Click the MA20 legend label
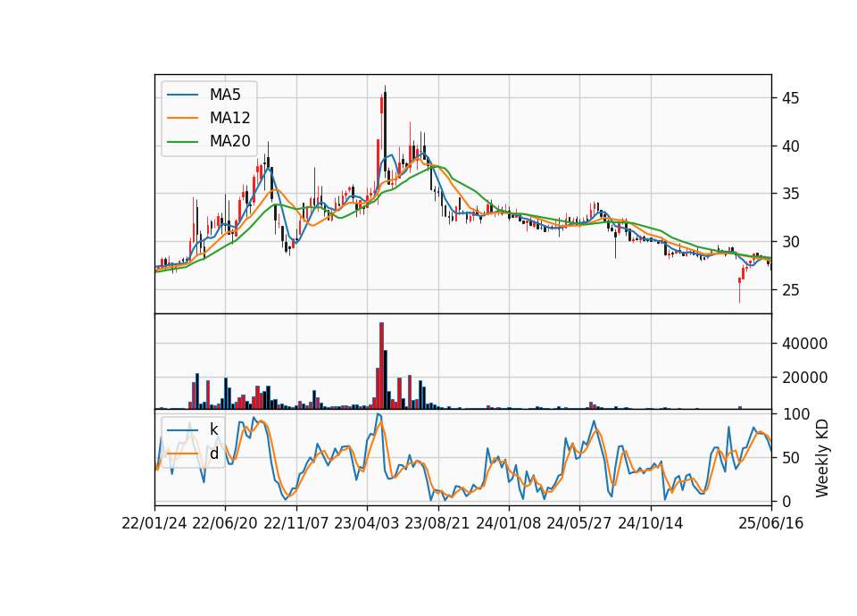 click(x=229, y=141)
